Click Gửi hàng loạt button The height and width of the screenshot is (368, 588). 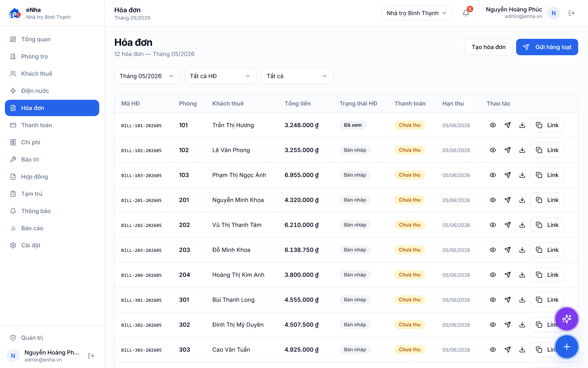tap(547, 47)
